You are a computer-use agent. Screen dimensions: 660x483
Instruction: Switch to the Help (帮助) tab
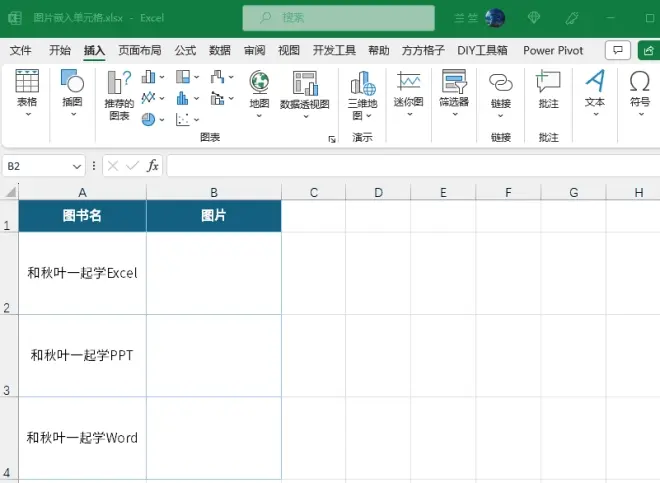click(379, 51)
